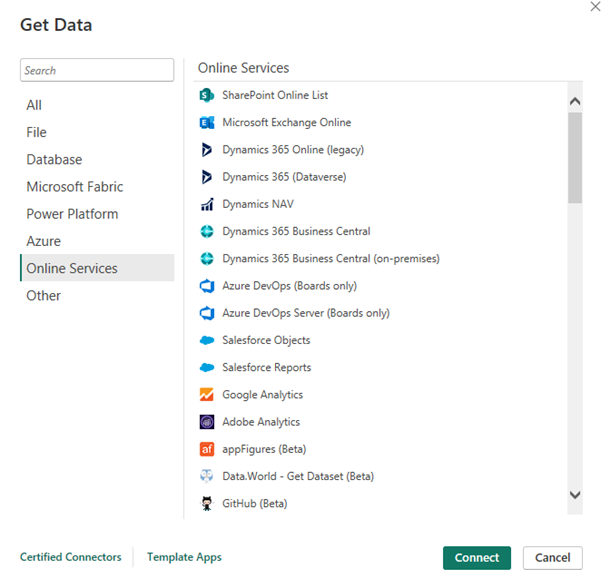Viewport: 601px width, 588px height.
Task: Click the GitHub octocat icon
Action: tap(207, 503)
